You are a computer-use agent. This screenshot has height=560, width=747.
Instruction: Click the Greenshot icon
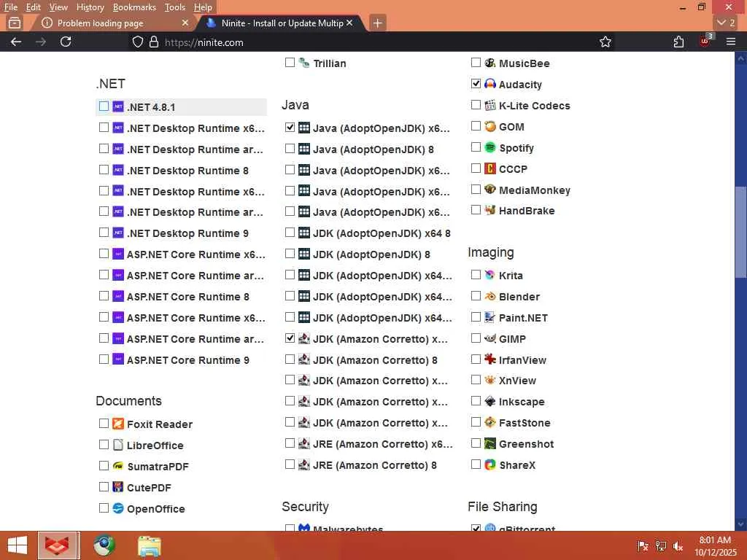(489, 443)
